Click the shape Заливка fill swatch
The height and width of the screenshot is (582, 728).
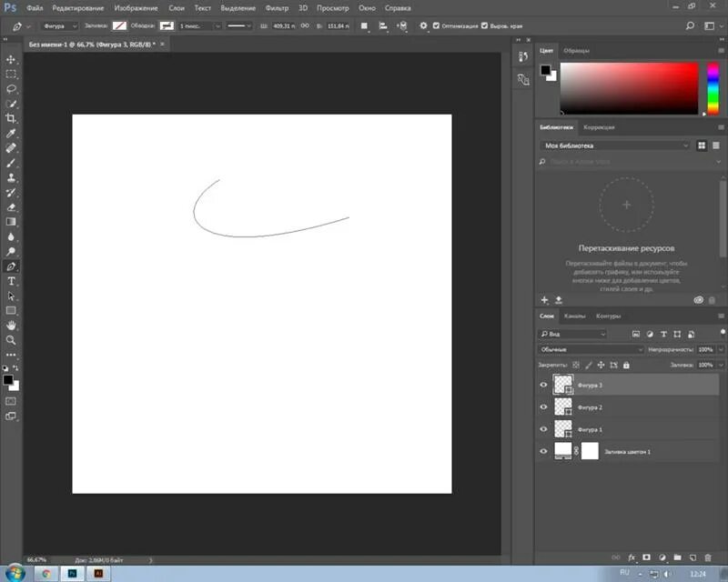pyautogui.click(x=119, y=26)
